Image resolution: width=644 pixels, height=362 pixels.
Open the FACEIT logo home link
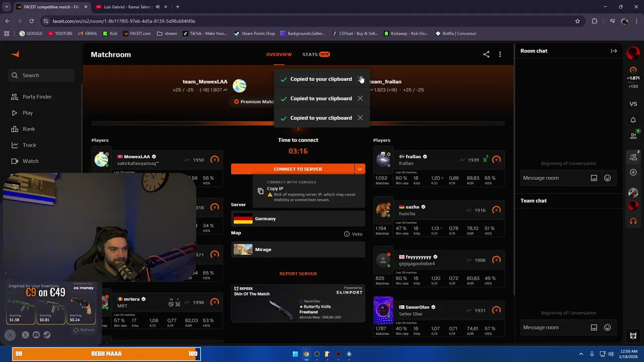[15, 54]
